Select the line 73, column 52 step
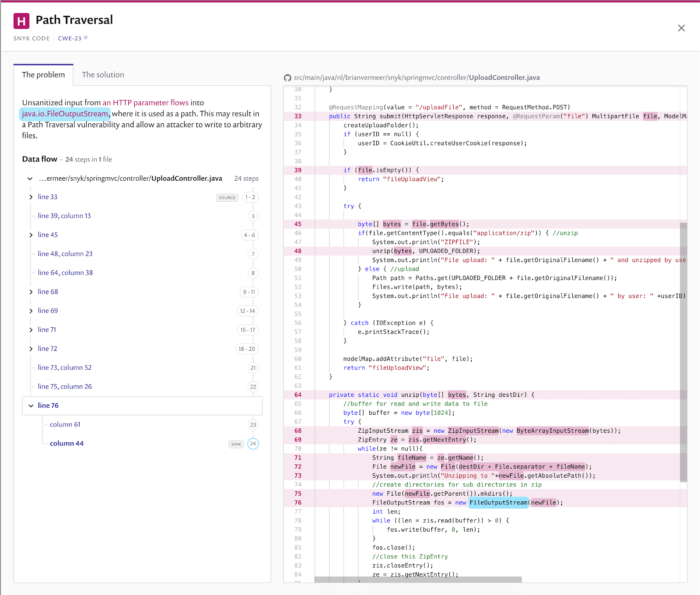The image size is (700, 595). (65, 367)
